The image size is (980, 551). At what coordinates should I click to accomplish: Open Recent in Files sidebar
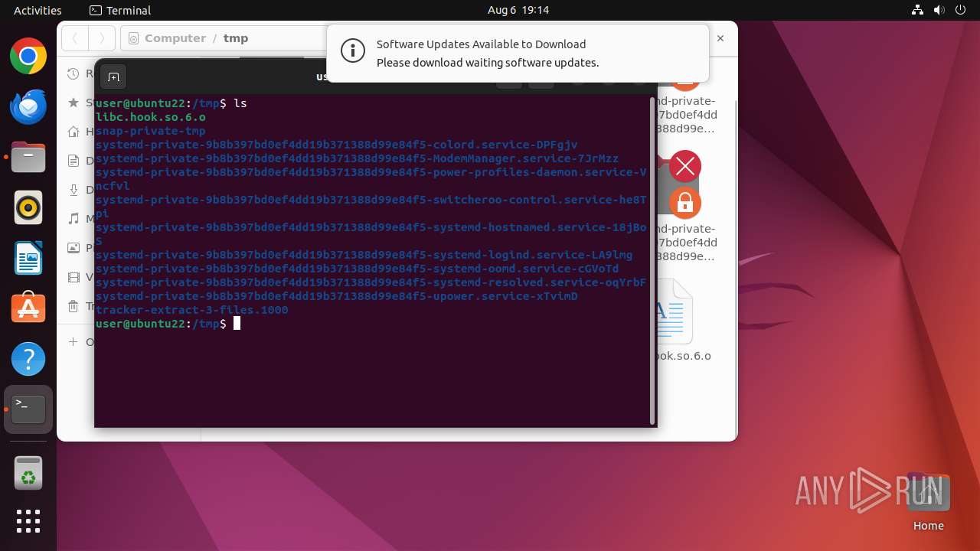pyautogui.click(x=80, y=73)
